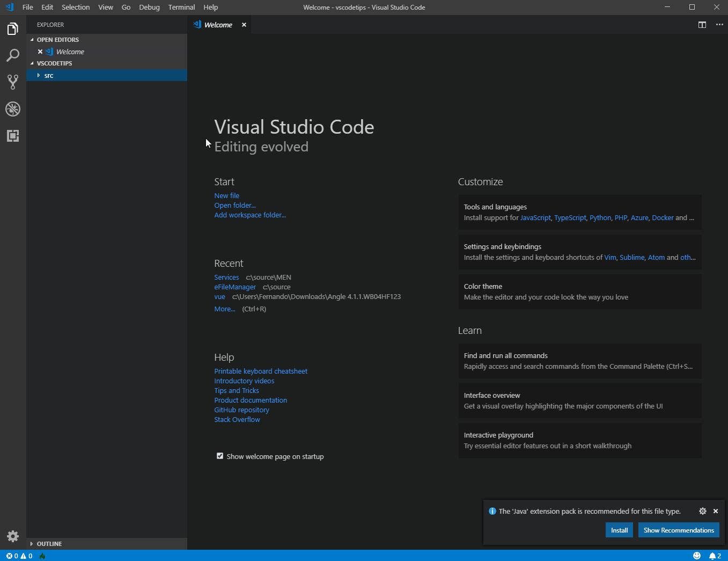Close Welcome in Open Editors list
The width and height of the screenshot is (728, 561).
tap(40, 52)
